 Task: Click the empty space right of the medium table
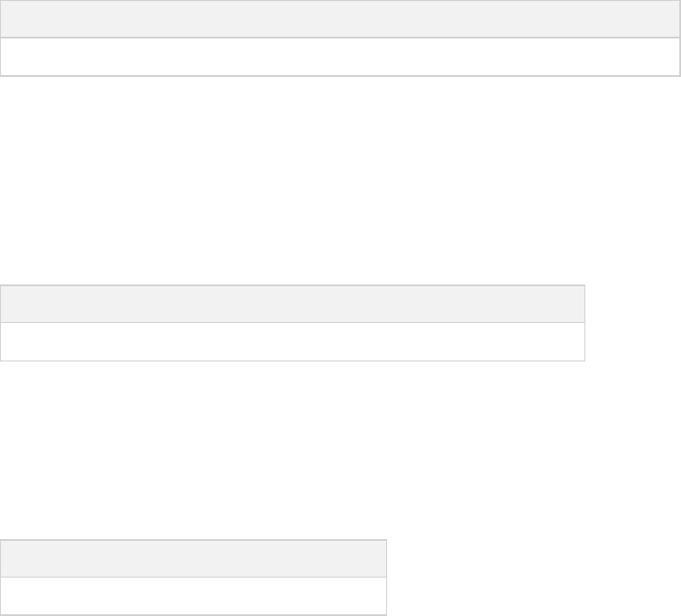click(x=632, y=323)
